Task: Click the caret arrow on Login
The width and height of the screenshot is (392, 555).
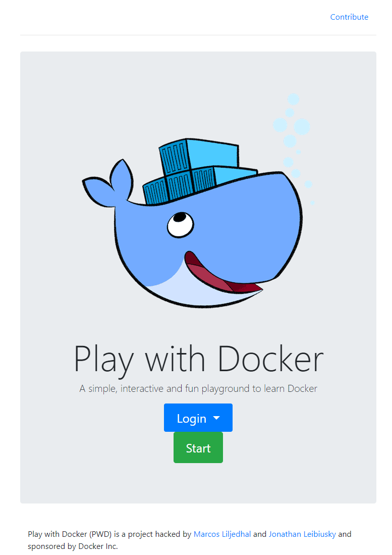Action: point(217,418)
